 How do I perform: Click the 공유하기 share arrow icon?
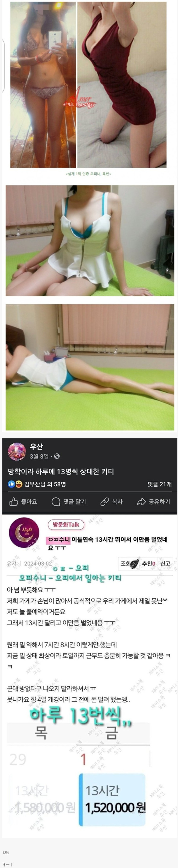click(141, 502)
